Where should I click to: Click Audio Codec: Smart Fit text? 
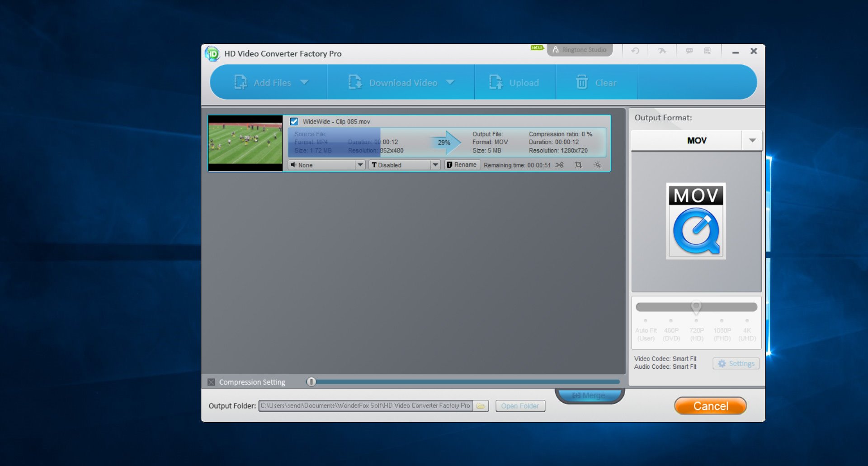[x=665, y=366]
